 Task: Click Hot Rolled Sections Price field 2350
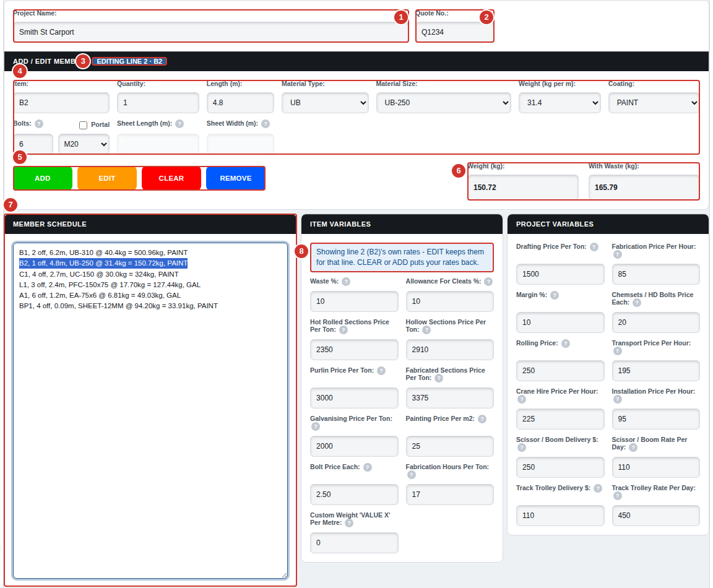click(354, 350)
